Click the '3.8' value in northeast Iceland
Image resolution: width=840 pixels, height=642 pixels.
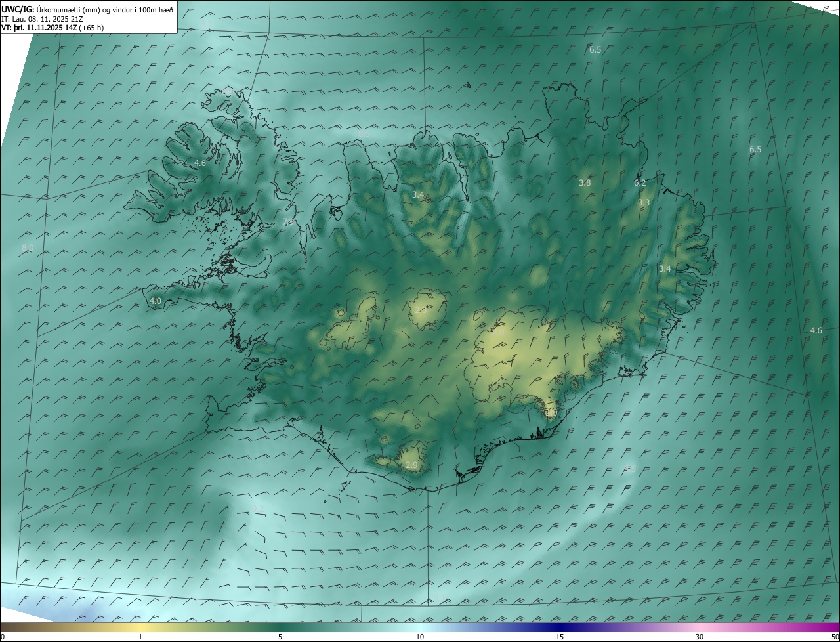click(585, 182)
